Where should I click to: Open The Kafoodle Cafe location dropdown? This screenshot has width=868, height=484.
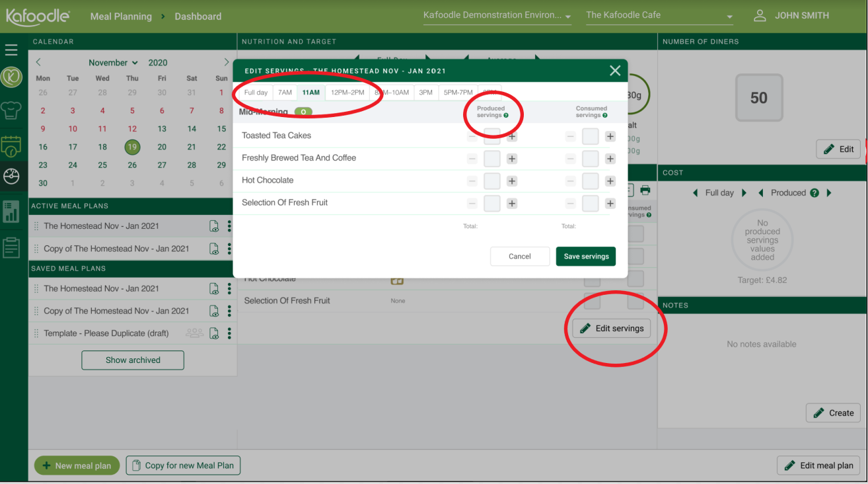click(x=660, y=16)
